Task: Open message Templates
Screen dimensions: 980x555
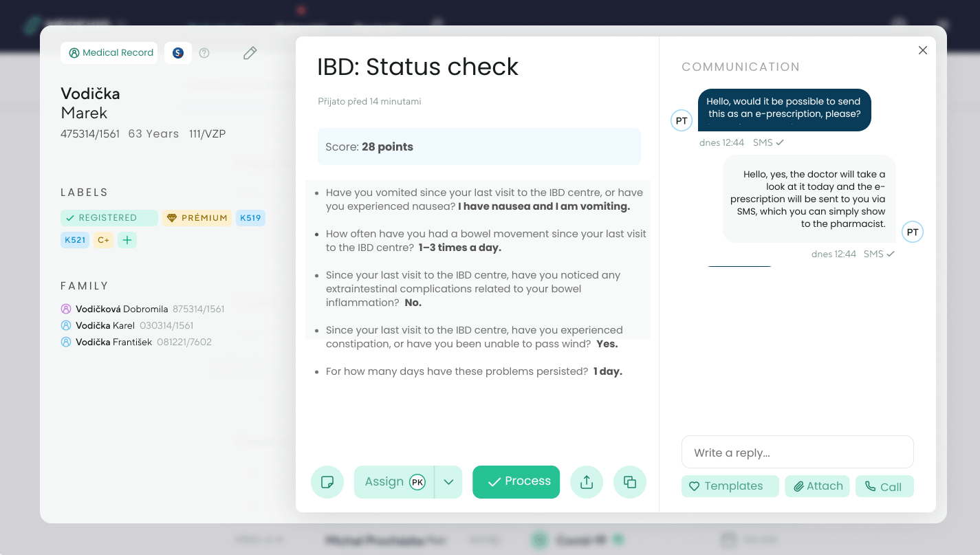Action: click(x=730, y=486)
